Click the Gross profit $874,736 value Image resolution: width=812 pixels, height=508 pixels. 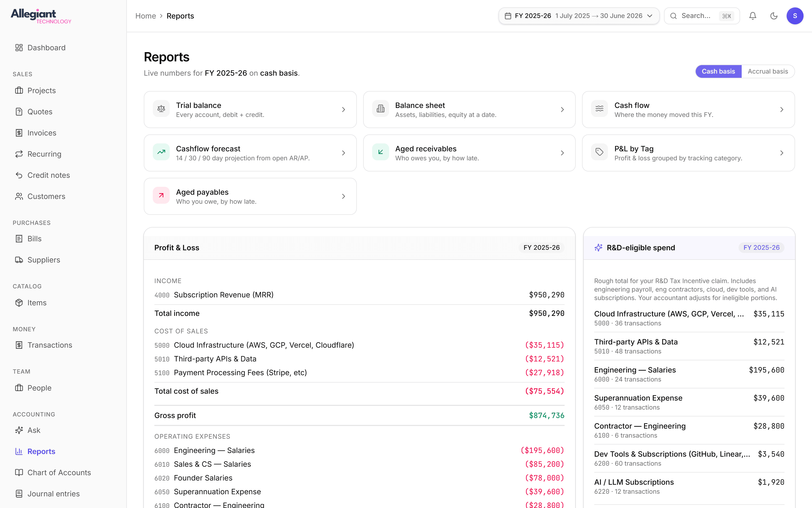[x=547, y=415]
